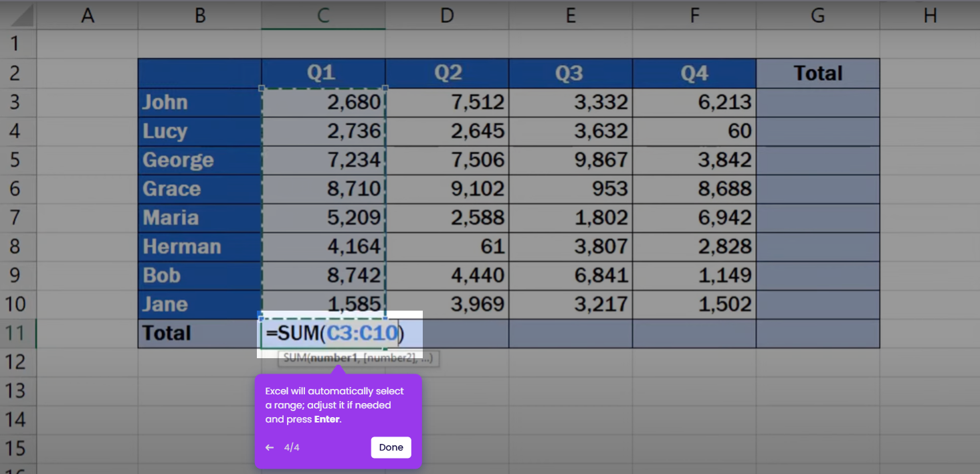
Task: Select row 11 header
Action: click(18, 333)
